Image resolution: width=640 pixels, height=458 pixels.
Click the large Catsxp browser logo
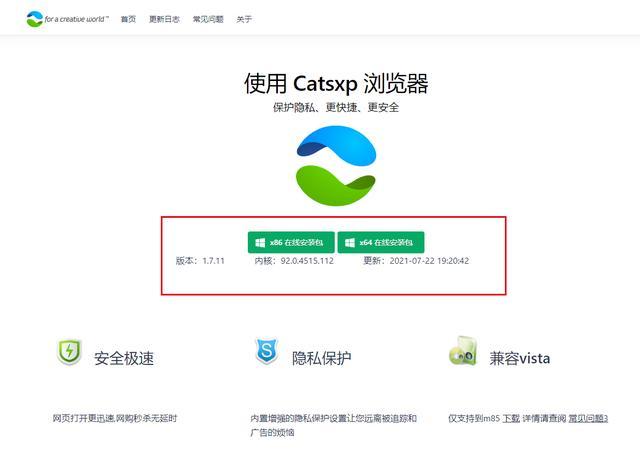(x=336, y=165)
